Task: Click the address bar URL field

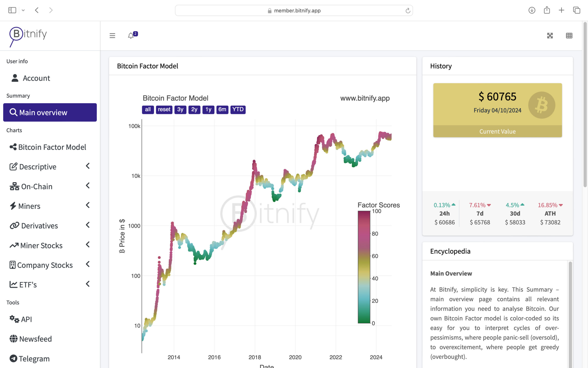Action: pos(294,11)
